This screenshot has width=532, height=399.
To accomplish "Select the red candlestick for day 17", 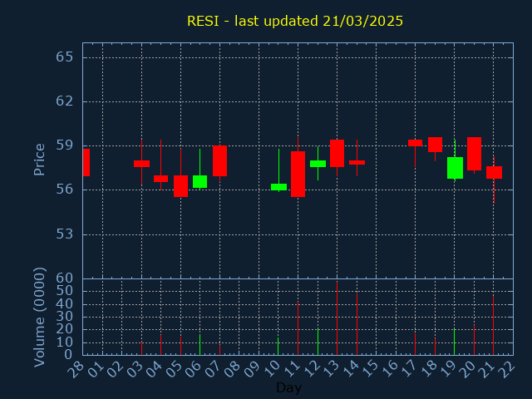I will click(x=415, y=143).
